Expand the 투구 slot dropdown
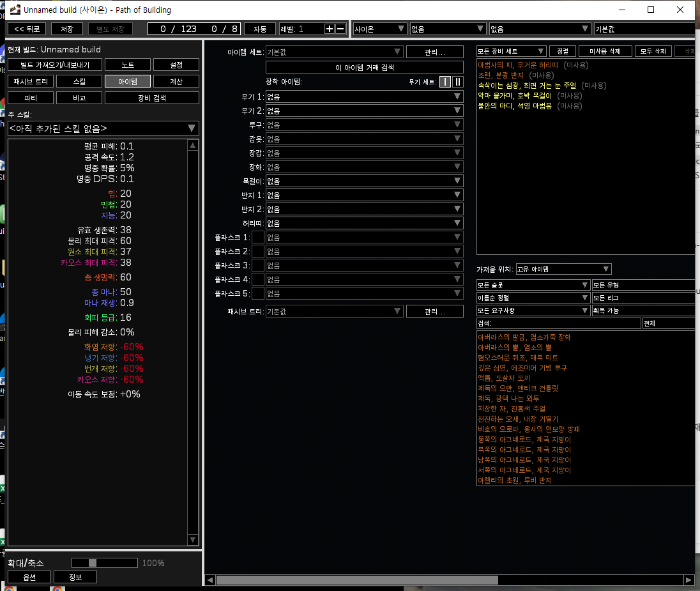This screenshot has width=700, height=591. click(x=364, y=125)
